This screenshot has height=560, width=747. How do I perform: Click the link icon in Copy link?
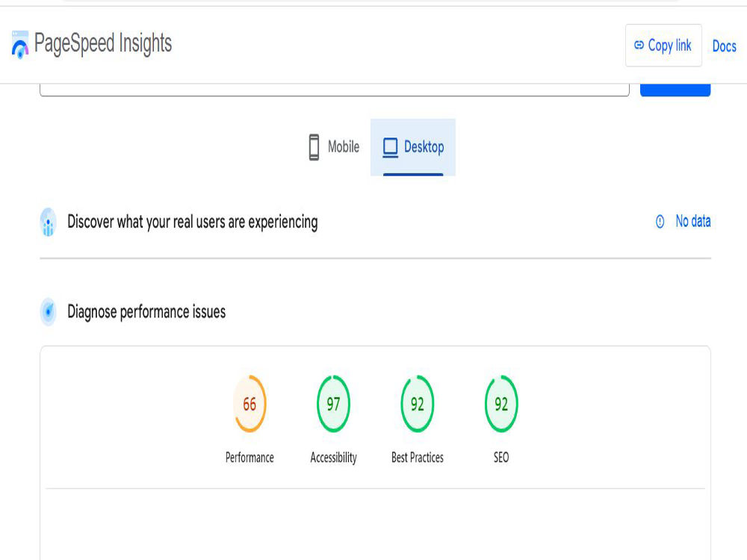click(x=639, y=46)
